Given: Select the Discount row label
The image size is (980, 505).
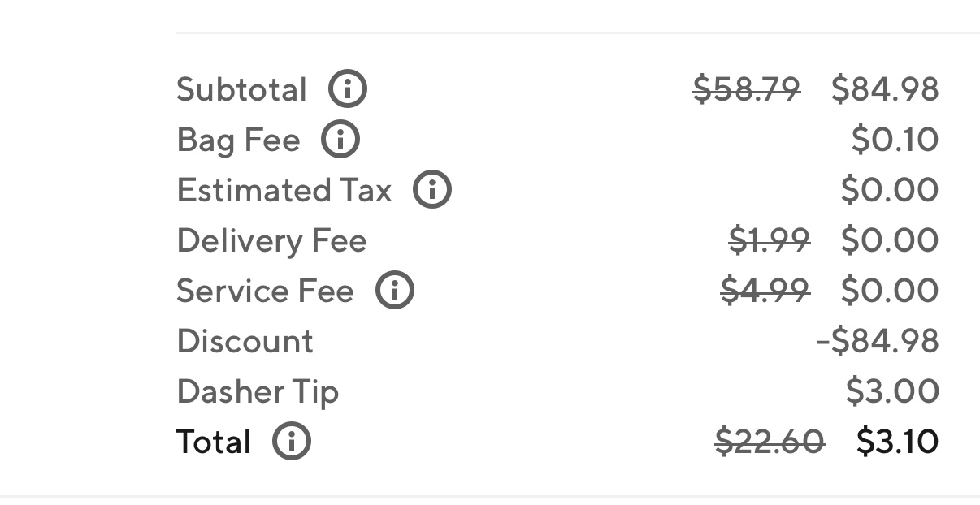Looking at the screenshot, I should click(x=245, y=341).
